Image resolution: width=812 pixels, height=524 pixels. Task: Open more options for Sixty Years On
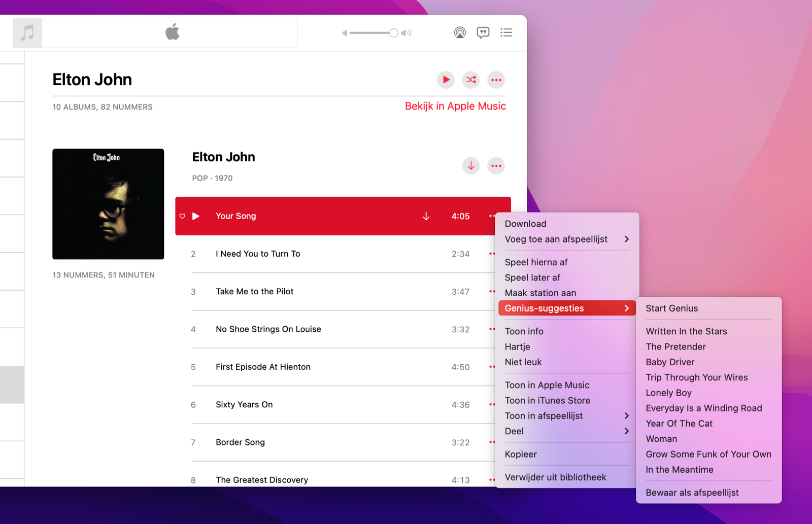coord(492,404)
